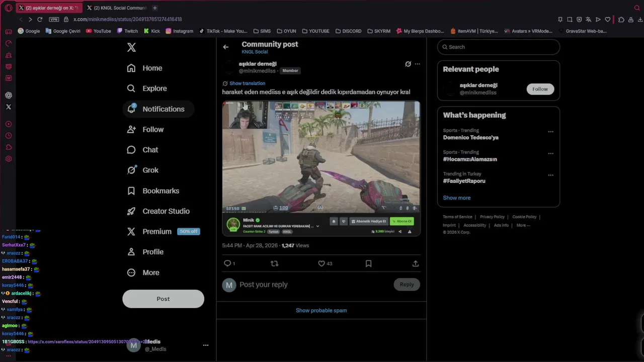Screen dimensions: 644x362
Task: Follow aşıklar derneği in Relevant people
Action: click(x=540, y=89)
